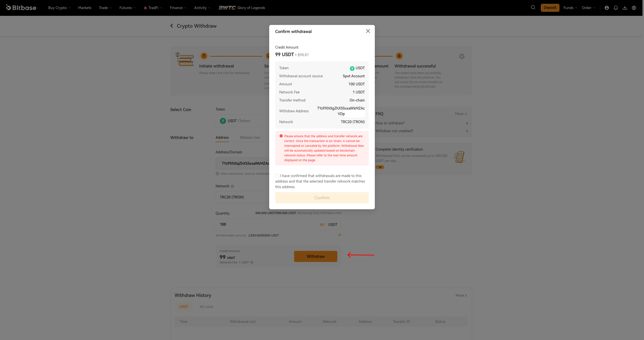Click the USDT Tether coin icon
Image resolution: width=644 pixels, height=340 pixels.
coord(223,121)
